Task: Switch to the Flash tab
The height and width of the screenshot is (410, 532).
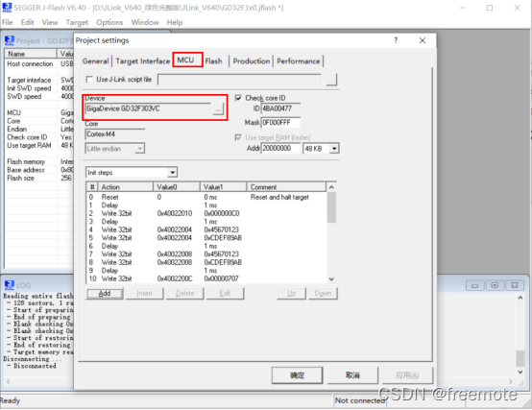Action: [x=213, y=61]
